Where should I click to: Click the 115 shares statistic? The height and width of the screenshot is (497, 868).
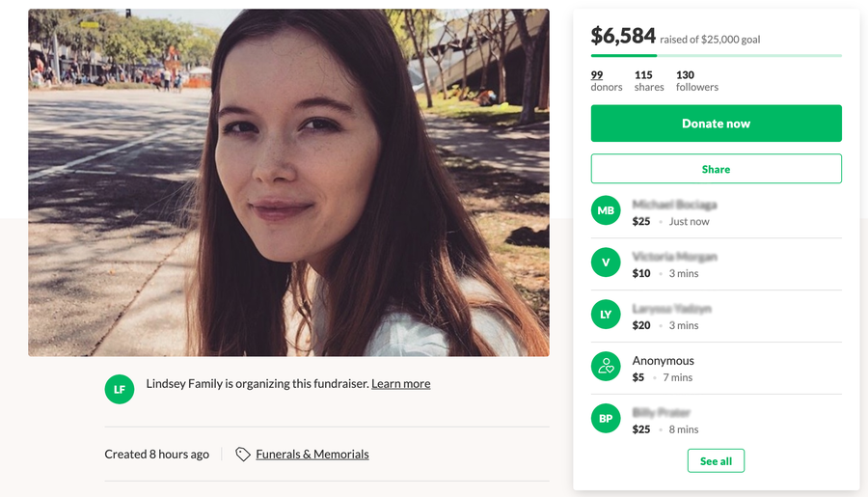[648, 81]
